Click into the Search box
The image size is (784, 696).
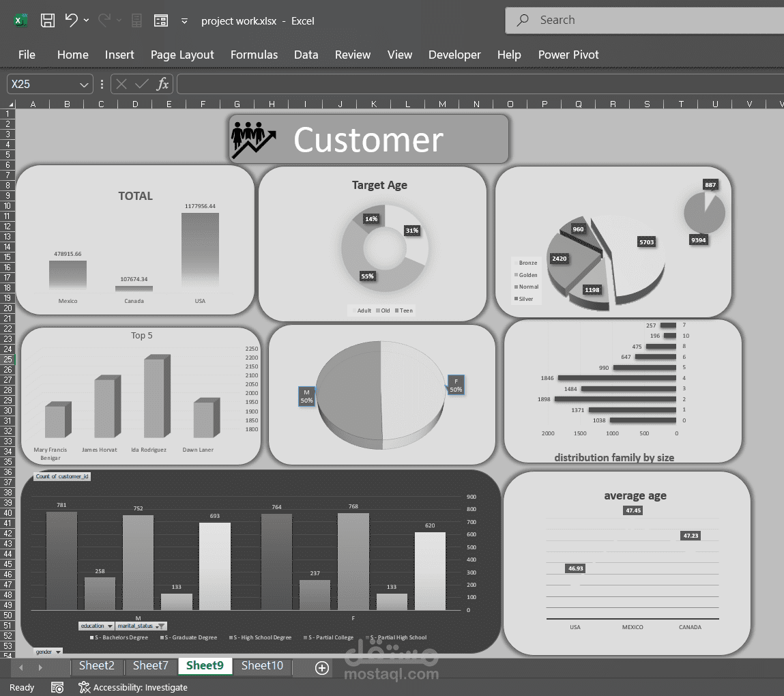(x=645, y=20)
